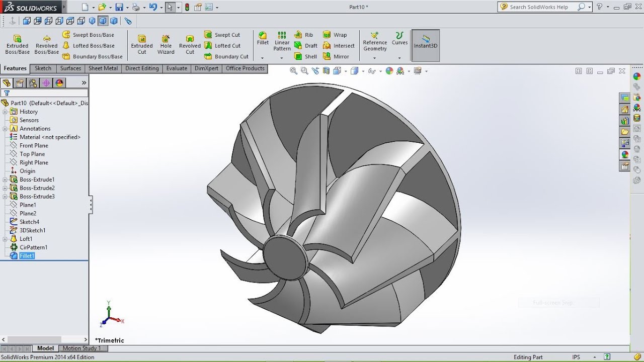This screenshot has width=644, height=362.
Task: Open PropertyManager tab in left panel
Action: tap(20, 83)
